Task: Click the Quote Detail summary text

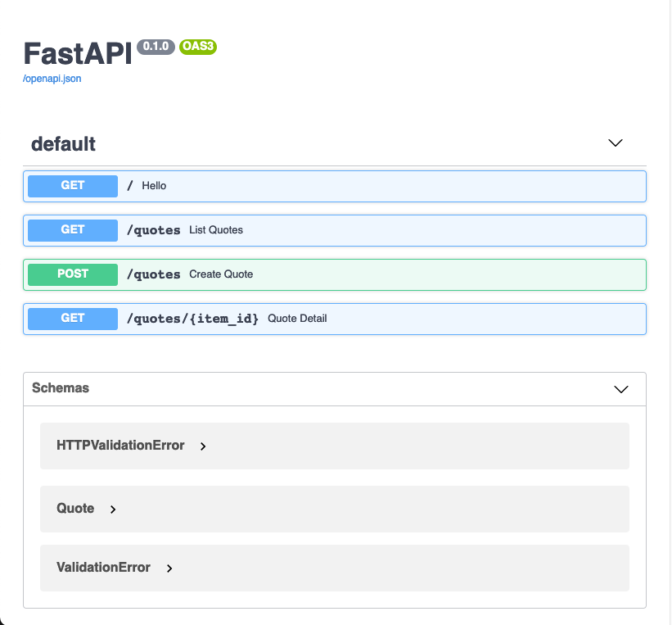Action: (x=297, y=319)
